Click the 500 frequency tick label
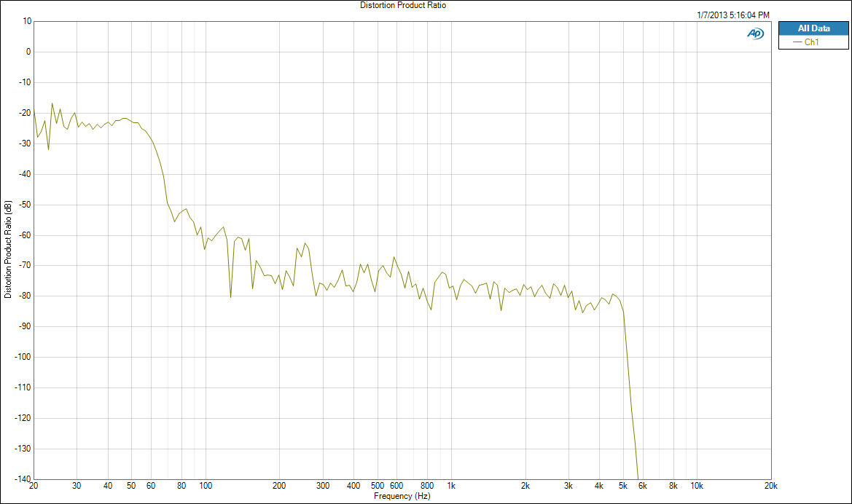 pos(377,486)
